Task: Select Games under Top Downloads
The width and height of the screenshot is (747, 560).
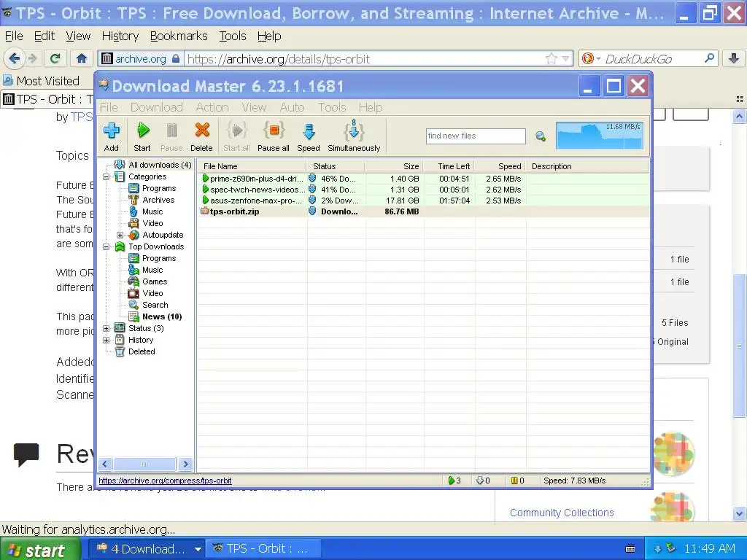Action: click(x=155, y=281)
